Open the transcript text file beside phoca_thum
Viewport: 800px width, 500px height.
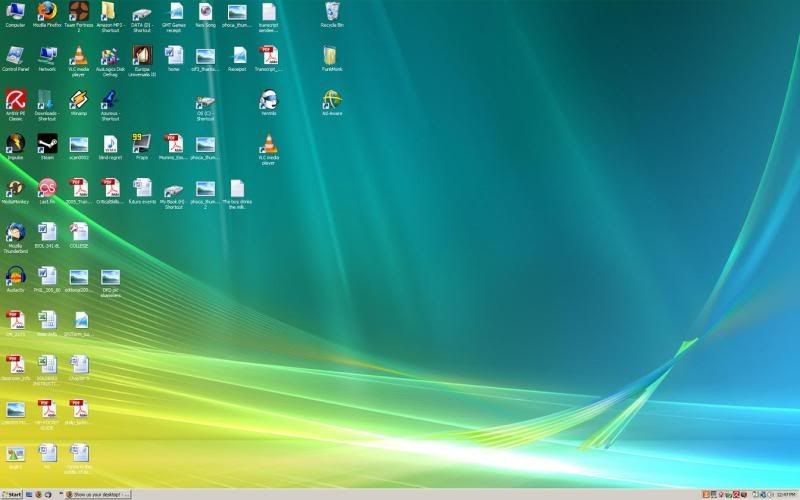tap(268, 16)
